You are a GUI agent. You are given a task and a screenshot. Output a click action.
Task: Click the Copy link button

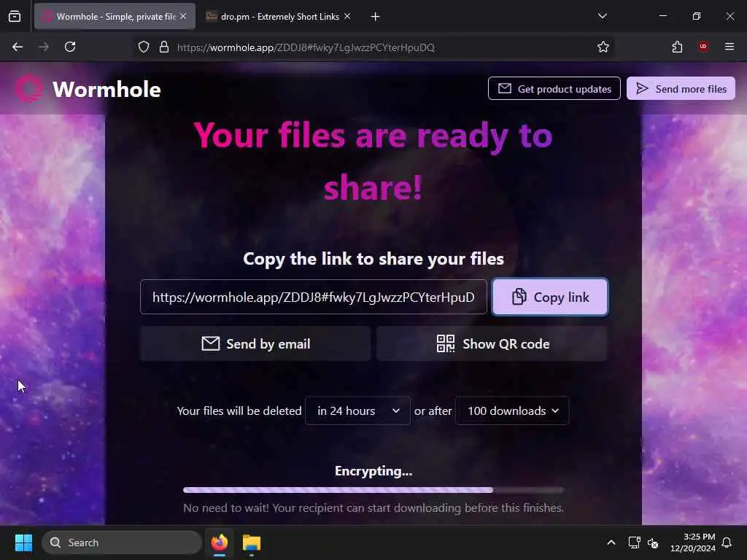pos(550,297)
